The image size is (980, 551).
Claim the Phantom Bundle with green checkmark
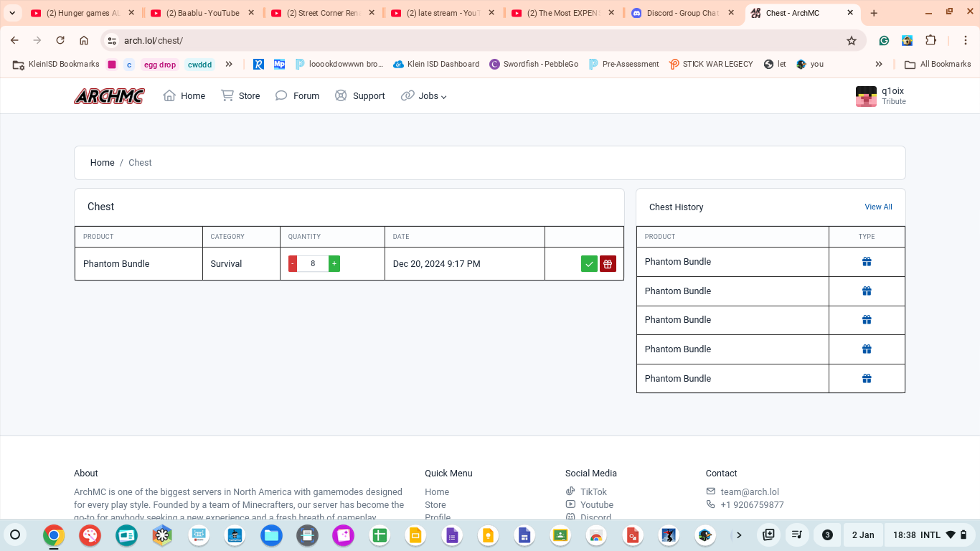point(589,264)
